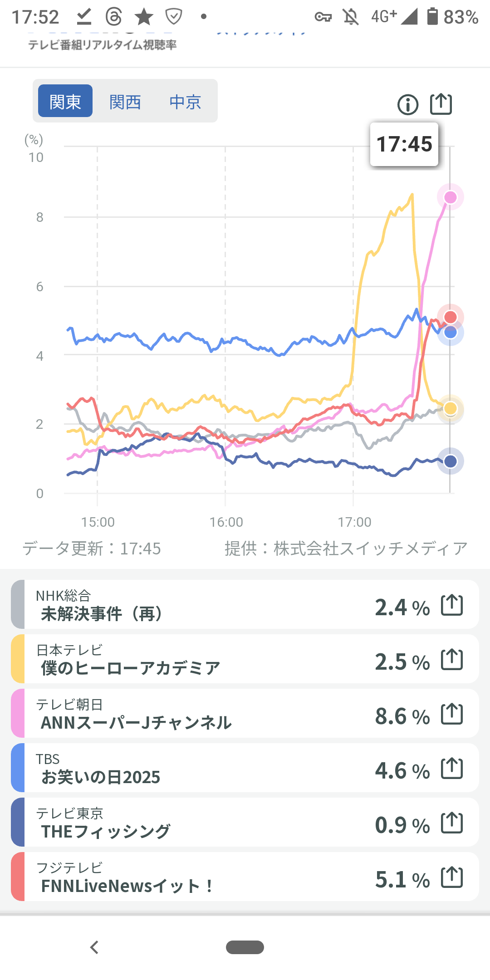Share the フジテレビ rating row
Screen dimensions: 490x980
(452, 877)
